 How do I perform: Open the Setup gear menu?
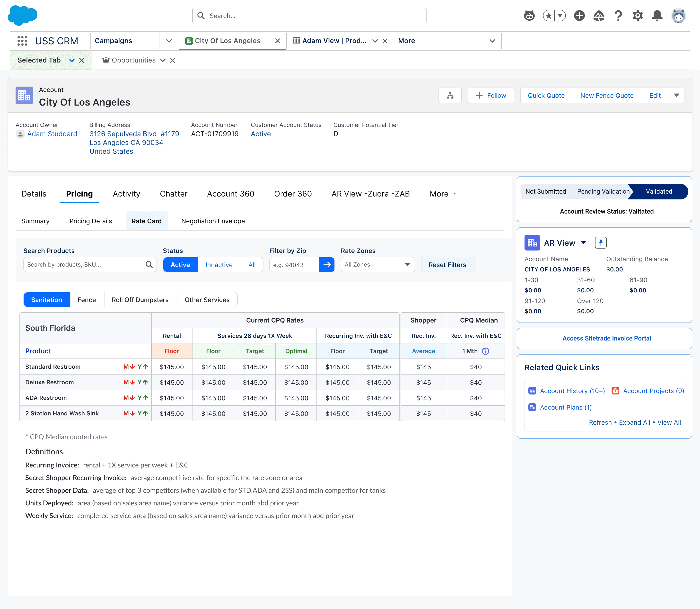(638, 16)
